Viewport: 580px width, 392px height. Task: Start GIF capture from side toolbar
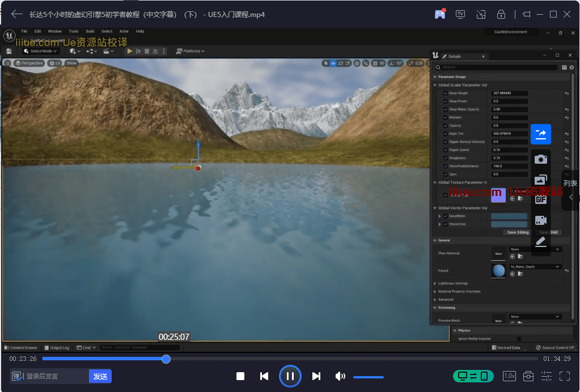541,199
